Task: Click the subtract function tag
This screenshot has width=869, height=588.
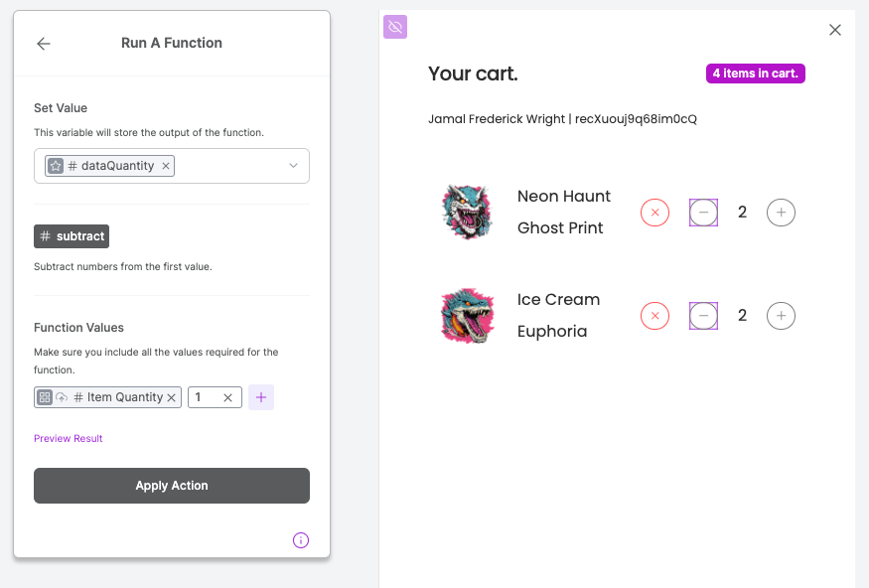Action: [x=72, y=236]
